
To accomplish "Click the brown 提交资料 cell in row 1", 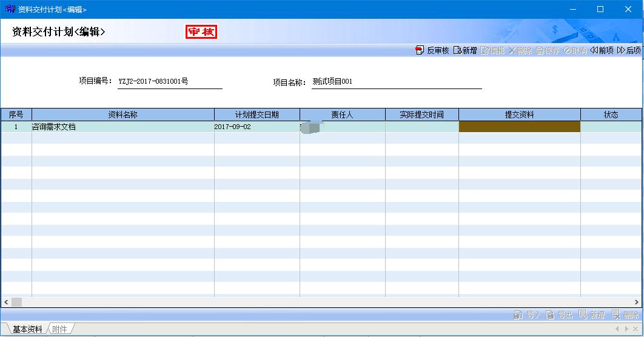I will point(519,127).
